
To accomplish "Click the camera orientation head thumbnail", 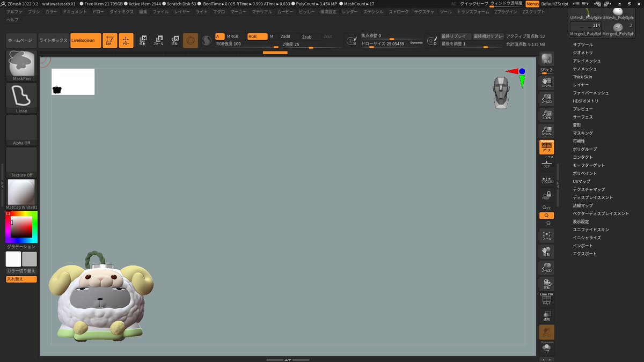I will [501, 93].
